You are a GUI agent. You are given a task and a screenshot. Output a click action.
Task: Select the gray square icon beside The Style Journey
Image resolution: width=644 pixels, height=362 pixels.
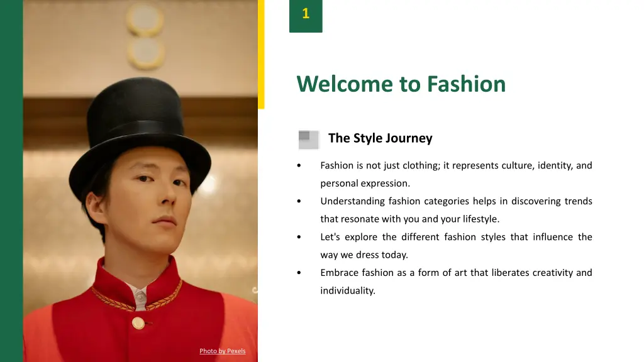click(308, 140)
